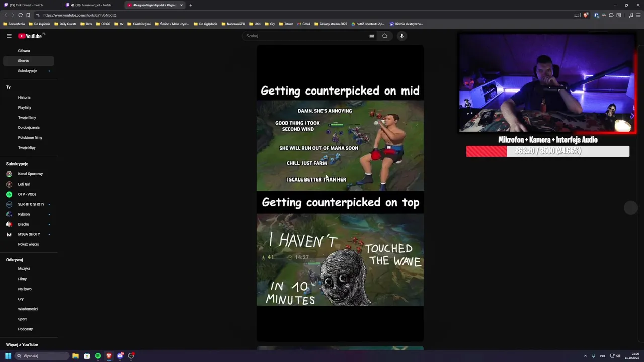Image resolution: width=644 pixels, height=362 pixels.
Task: Open Do obejrzenia watch later list
Action: tap(29, 127)
